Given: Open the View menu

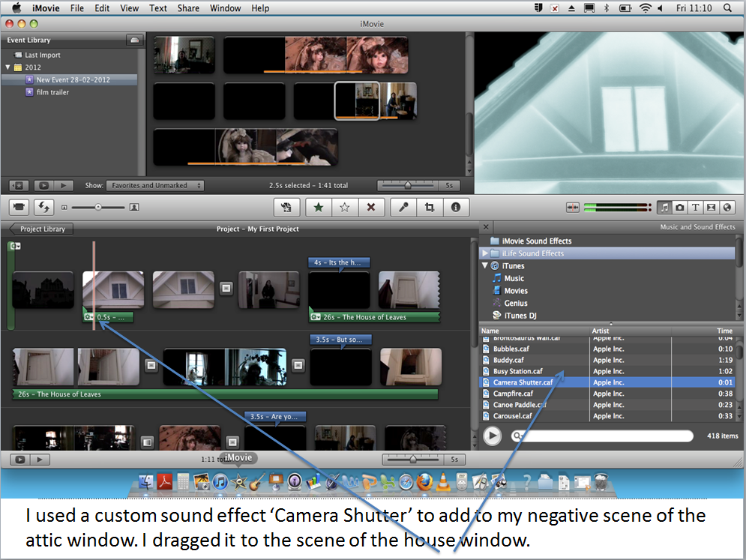Looking at the screenshot, I should tap(130, 8).
